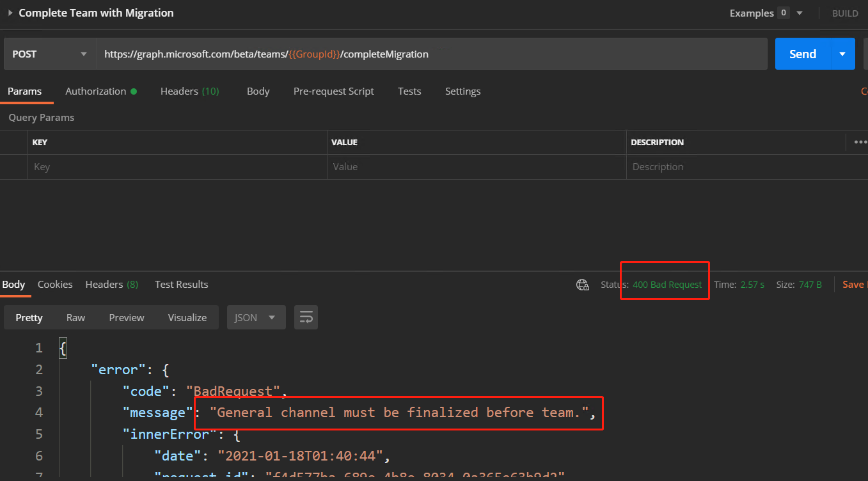Switch to the Authorization tab

tap(101, 91)
